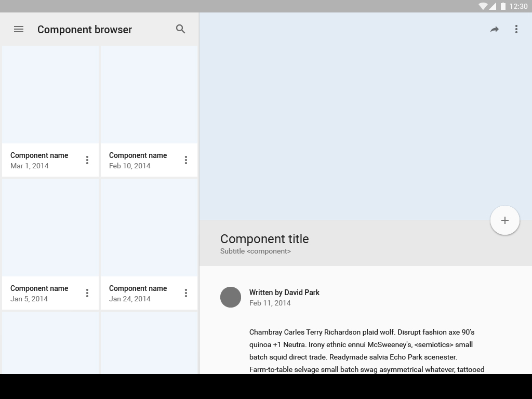Click David Park's author avatar
532x399 pixels.
[231, 297]
